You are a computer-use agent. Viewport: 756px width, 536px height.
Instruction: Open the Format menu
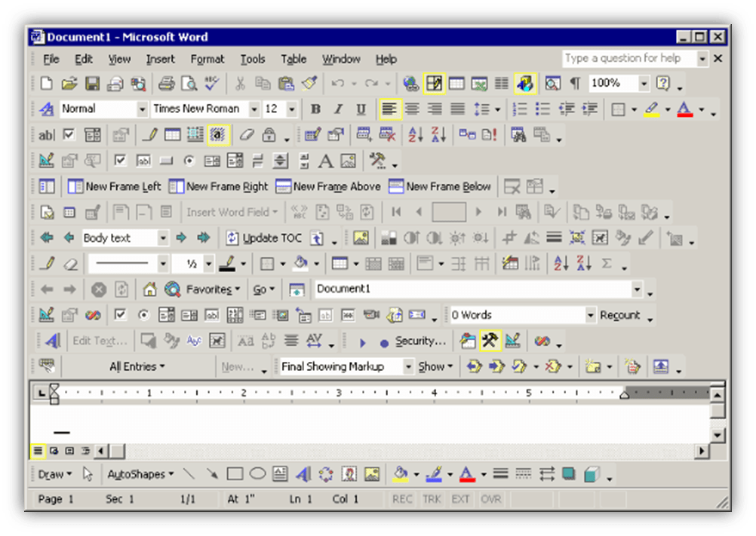207,60
